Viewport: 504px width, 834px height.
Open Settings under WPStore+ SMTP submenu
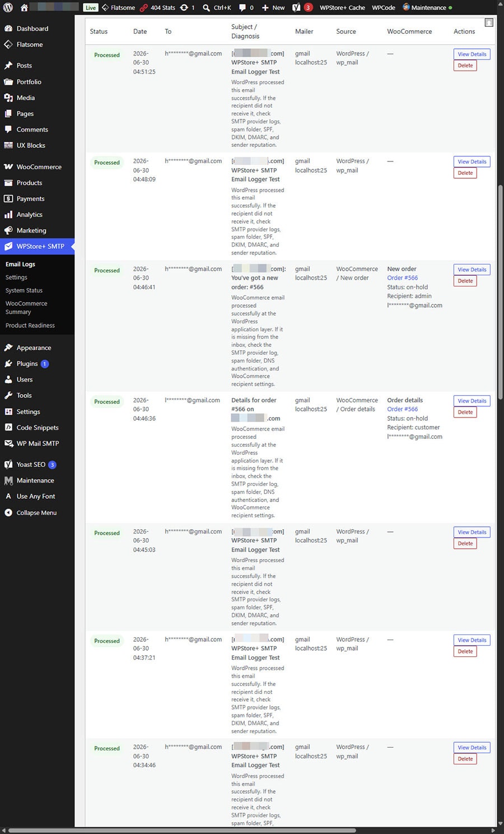(16, 277)
